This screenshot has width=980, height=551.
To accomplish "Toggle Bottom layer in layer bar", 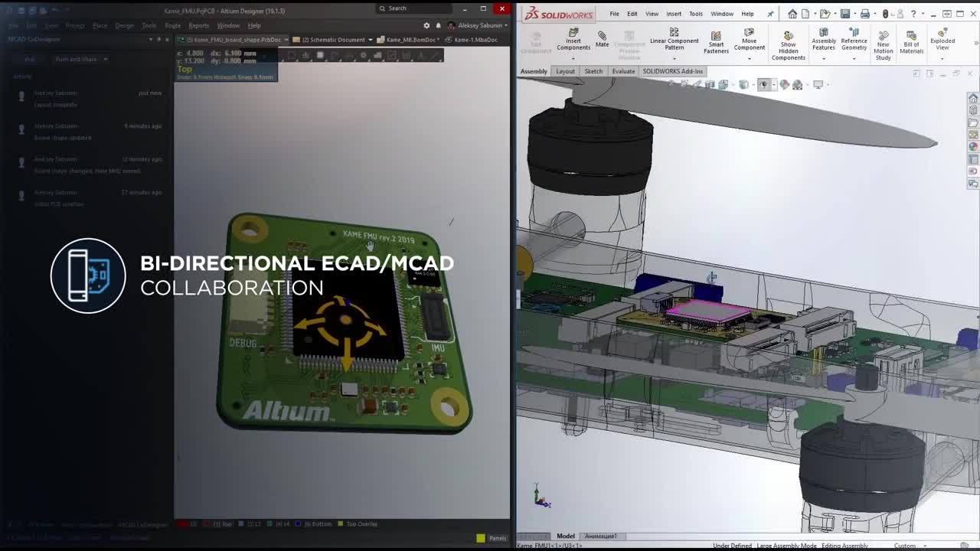I will [318, 524].
